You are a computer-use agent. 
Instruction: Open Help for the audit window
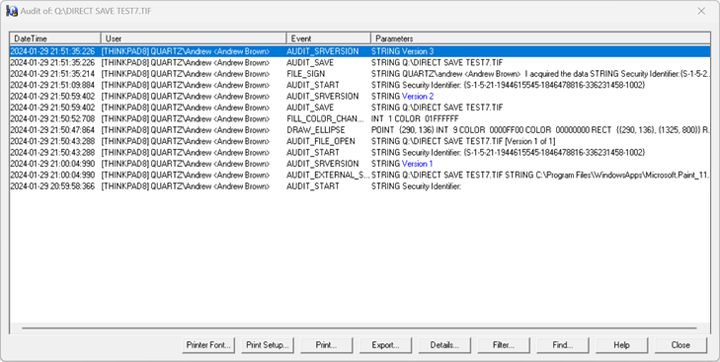[622, 345]
